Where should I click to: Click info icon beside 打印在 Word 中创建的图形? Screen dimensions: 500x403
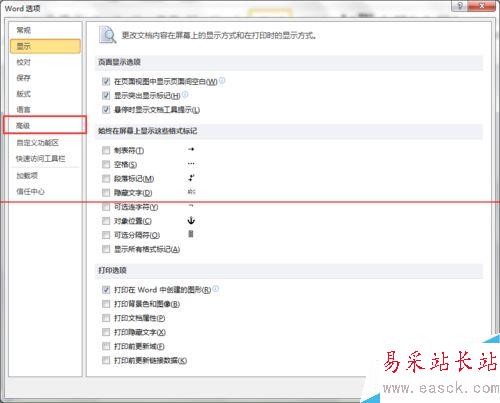216,289
